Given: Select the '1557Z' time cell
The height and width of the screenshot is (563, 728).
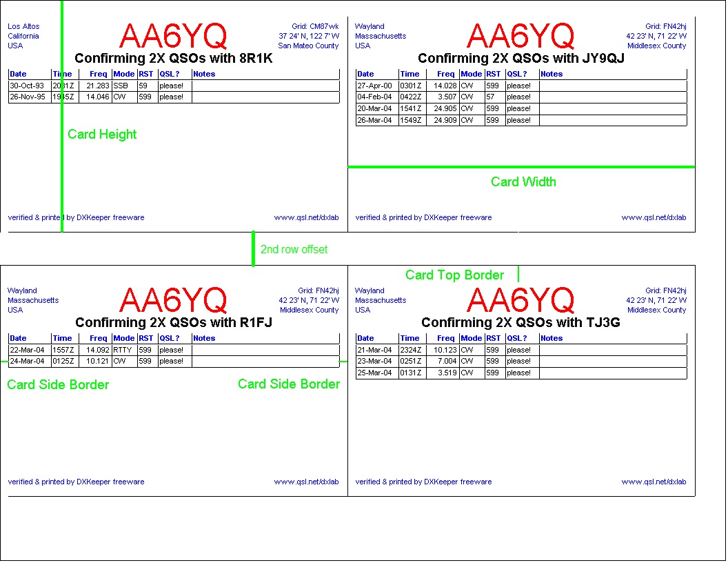Looking at the screenshot, I should [65, 350].
